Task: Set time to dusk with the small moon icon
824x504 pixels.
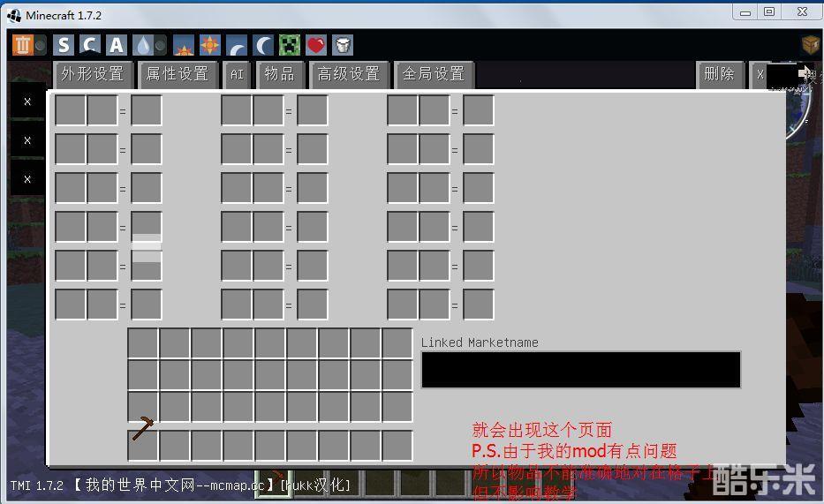Action: (237, 45)
